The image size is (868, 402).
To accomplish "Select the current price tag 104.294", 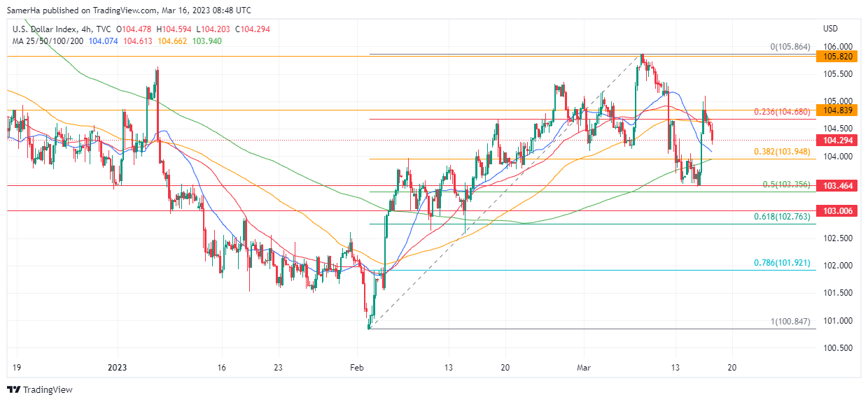I will pos(838,141).
